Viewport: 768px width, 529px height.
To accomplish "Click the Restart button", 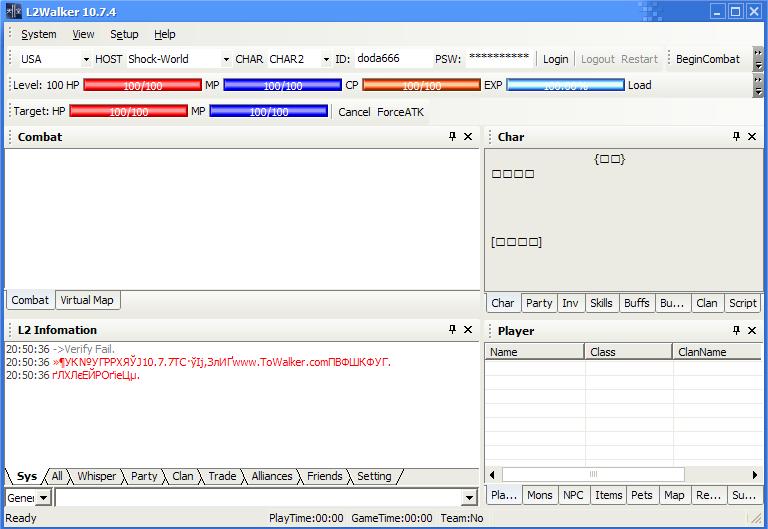I will point(639,59).
